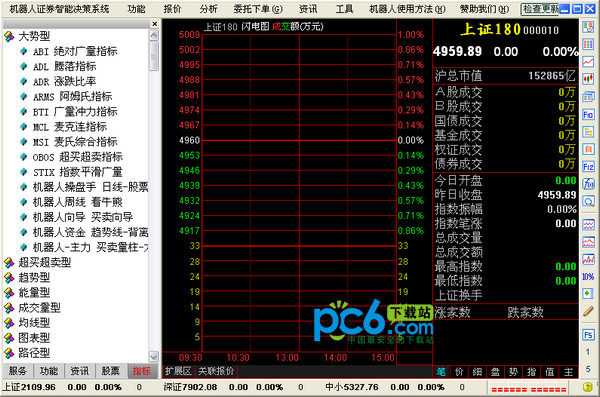Click the 检查更新 button
600x397 pixels.
pyautogui.click(x=540, y=9)
